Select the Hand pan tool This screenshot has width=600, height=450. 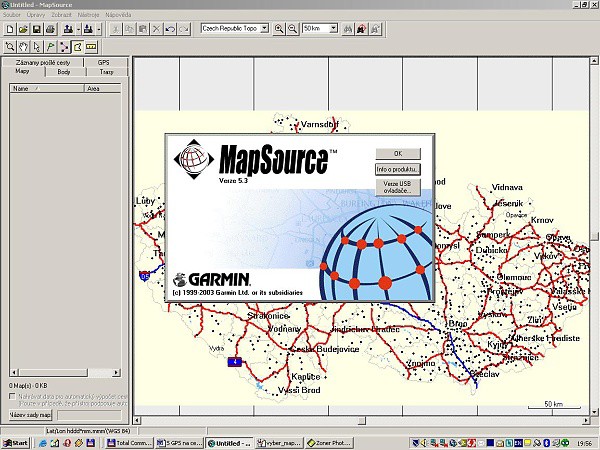(23, 47)
